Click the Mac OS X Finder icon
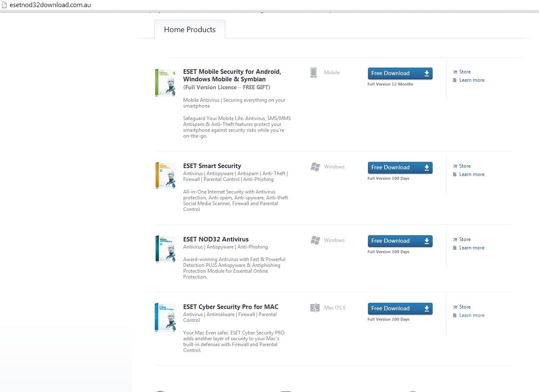539x392 pixels. (315, 308)
